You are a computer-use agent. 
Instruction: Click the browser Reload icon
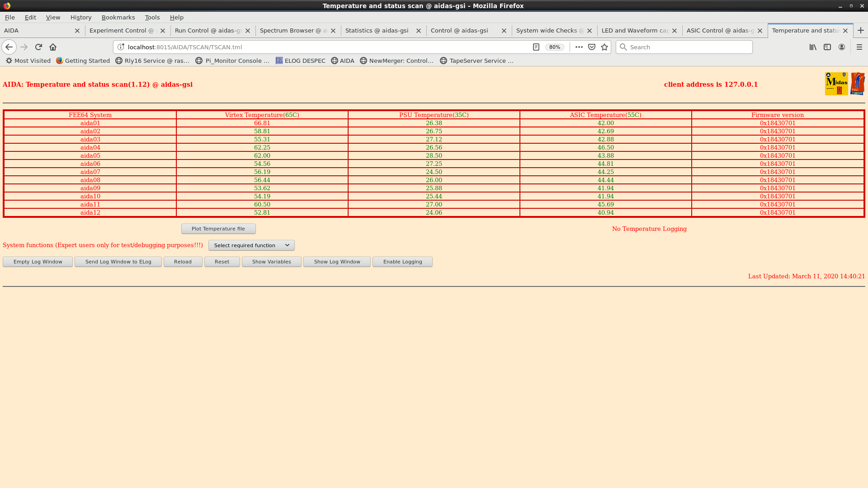coord(38,47)
